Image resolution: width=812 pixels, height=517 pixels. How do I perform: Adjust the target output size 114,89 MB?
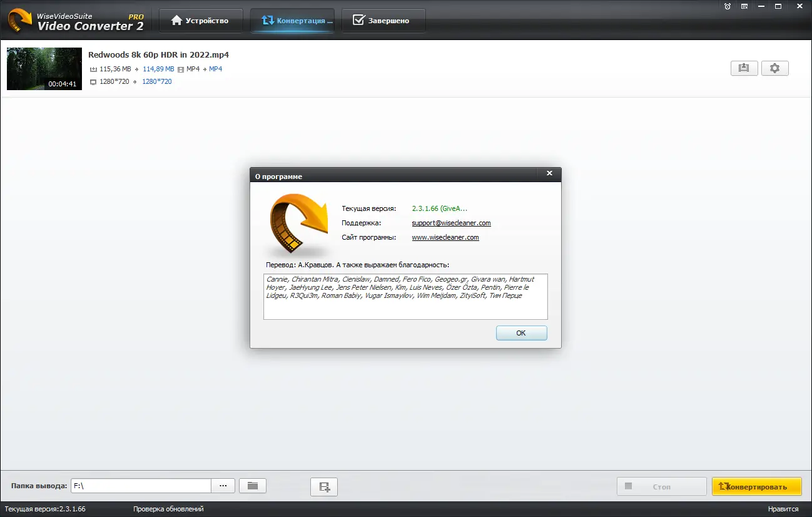pos(158,69)
